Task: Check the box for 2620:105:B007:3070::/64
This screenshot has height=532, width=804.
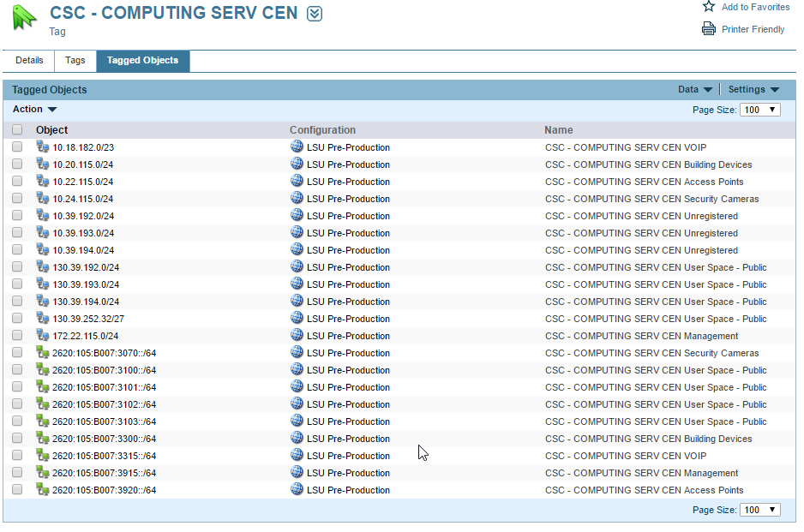Action: click(17, 353)
